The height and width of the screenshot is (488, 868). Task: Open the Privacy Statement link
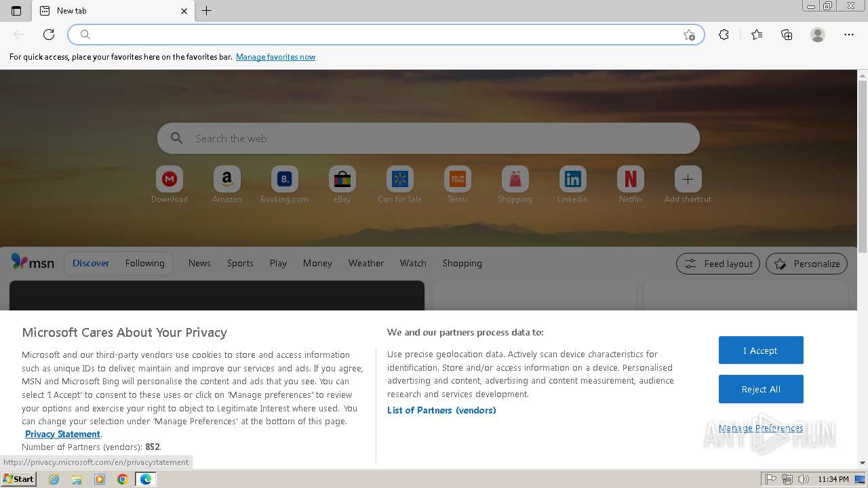[x=62, y=434]
